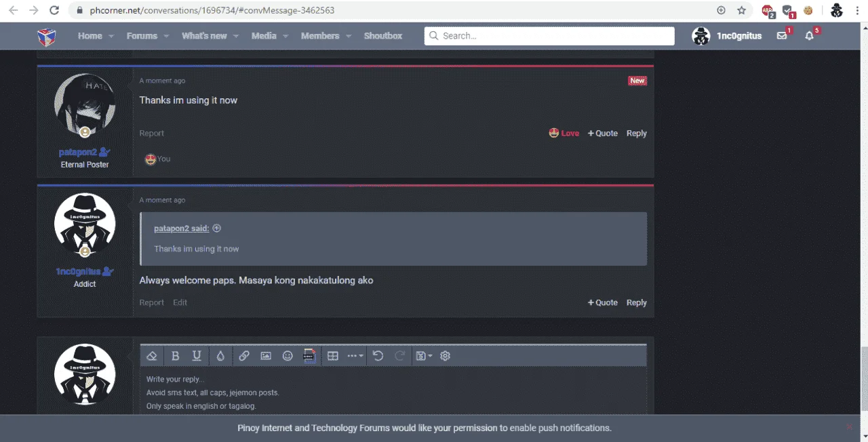The image size is (868, 442).
Task: Redo the editor action
Action: click(400, 356)
